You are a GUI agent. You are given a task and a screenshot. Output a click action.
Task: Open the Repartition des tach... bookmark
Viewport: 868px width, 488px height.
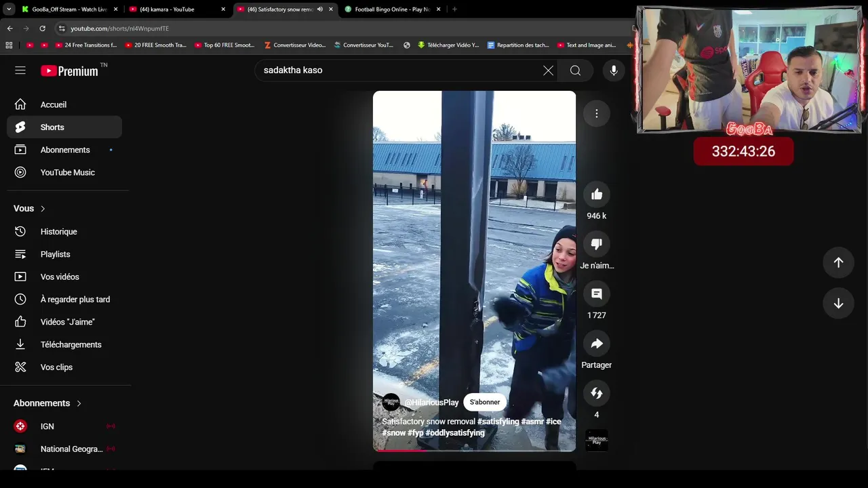pyautogui.click(x=518, y=45)
